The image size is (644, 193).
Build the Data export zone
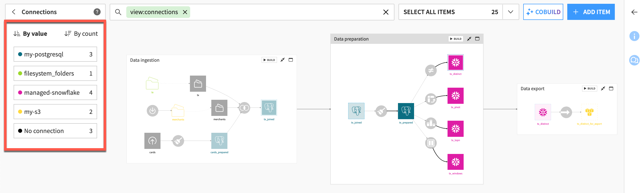[590, 88]
